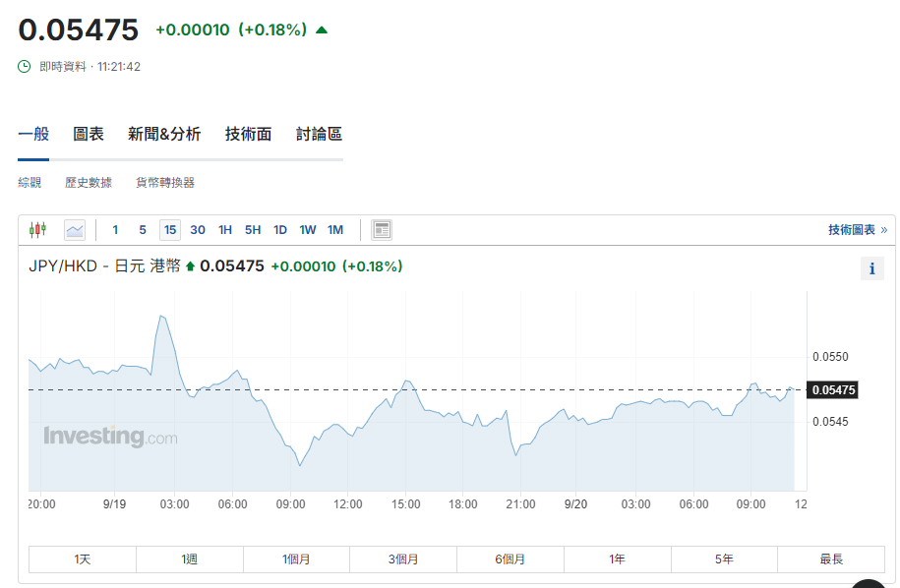This screenshot has height=588, width=900.
Task: Set chart interval to 1W
Action: click(x=308, y=230)
